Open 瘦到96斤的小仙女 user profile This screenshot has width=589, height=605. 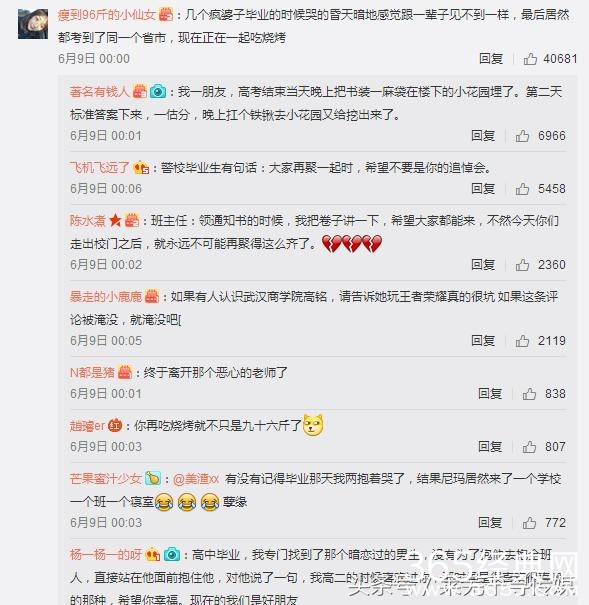(x=107, y=15)
